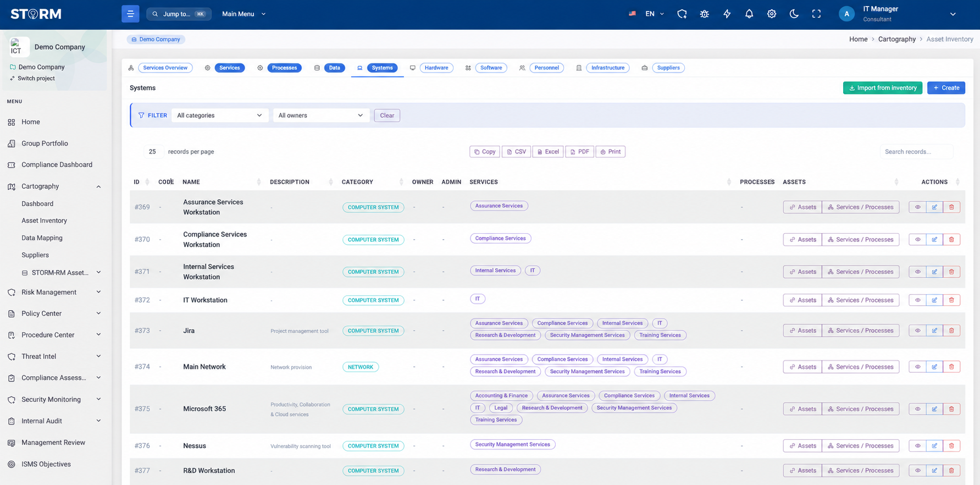980x485 pixels.
Task: View the Nessus row eye icon
Action: pyautogui.click(x=917, y=446)
